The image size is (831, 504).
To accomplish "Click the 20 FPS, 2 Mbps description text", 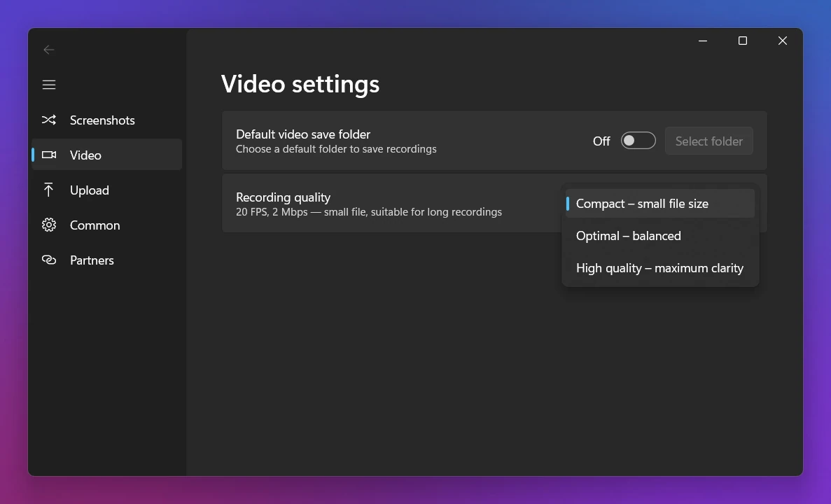I will click(x=369, y=212).
